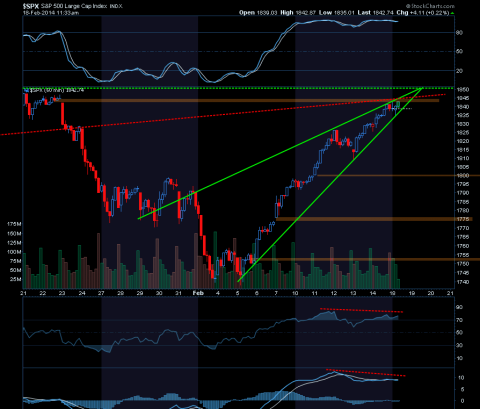Click the Feb month label on date axis

tap(198, 293)
